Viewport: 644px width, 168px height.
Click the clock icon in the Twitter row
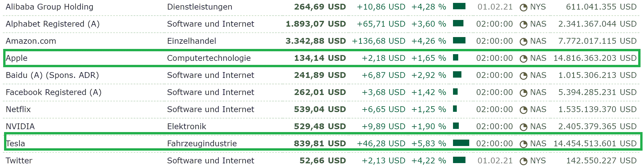coord(523,161)
